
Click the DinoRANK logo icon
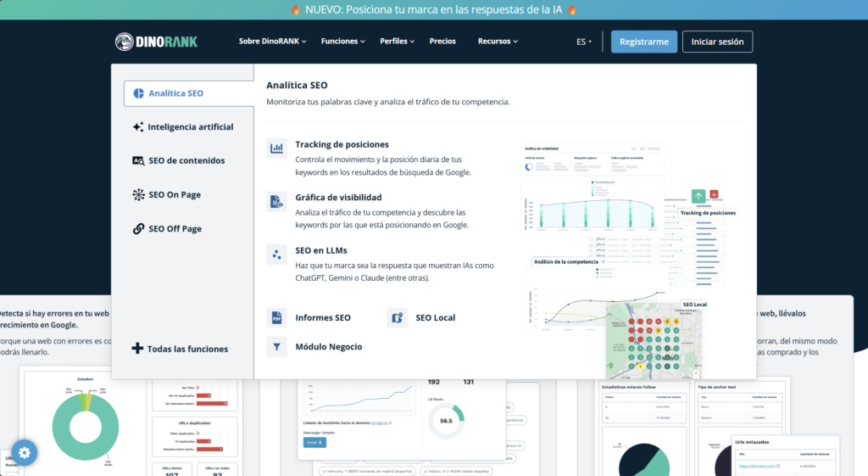pos(125,42)
